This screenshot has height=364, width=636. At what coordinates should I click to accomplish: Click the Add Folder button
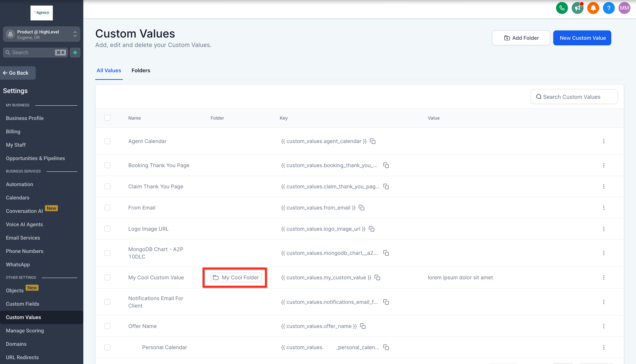tap(521, 38)
